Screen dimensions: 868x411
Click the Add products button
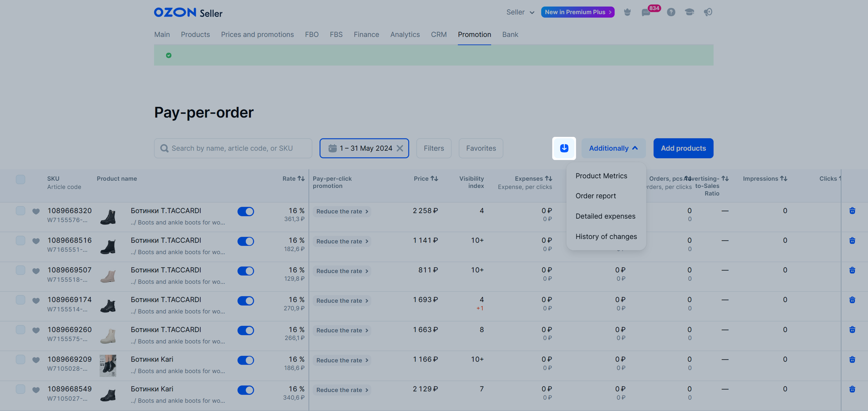click(683, 148)
